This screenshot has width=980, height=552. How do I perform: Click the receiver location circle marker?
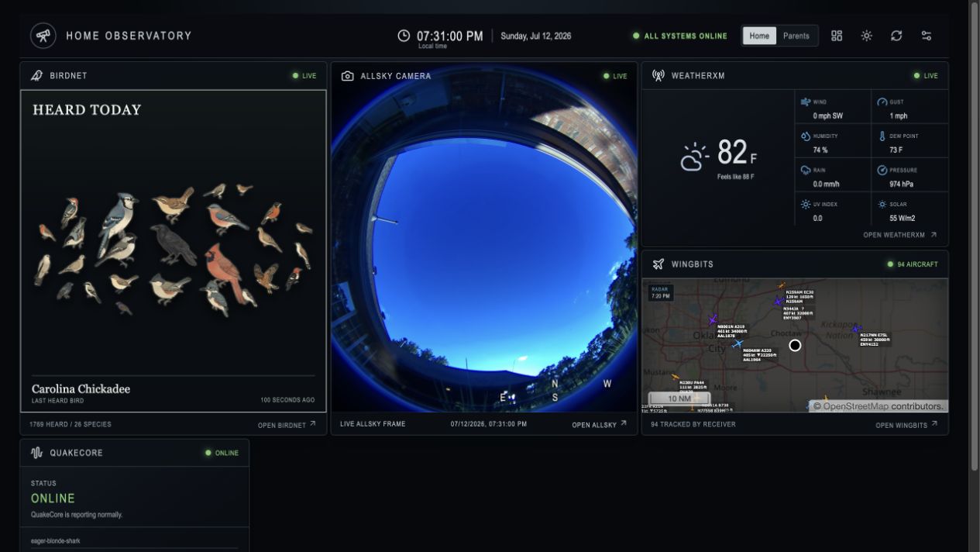click(795, 345)
